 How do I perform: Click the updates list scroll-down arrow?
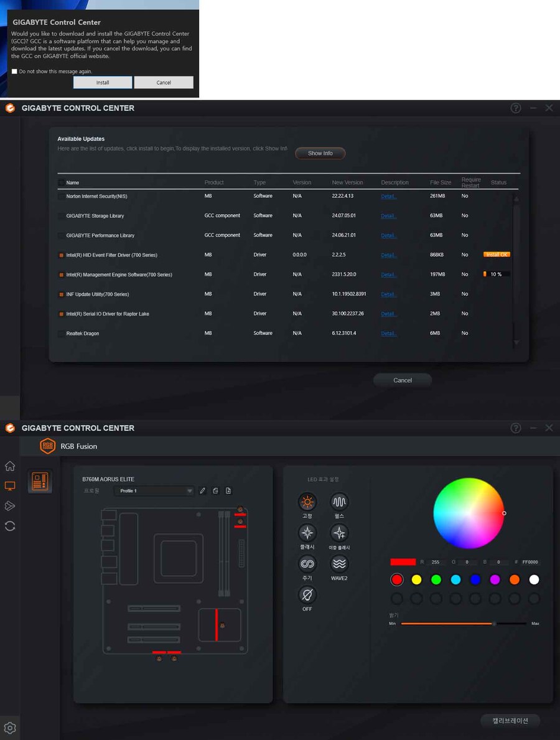(x=516, y=343)
